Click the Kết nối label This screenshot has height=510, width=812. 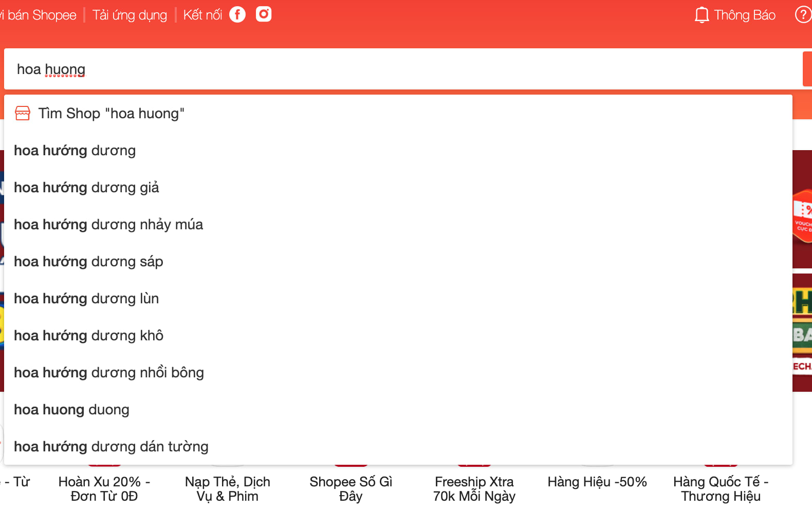coord(202,15)
